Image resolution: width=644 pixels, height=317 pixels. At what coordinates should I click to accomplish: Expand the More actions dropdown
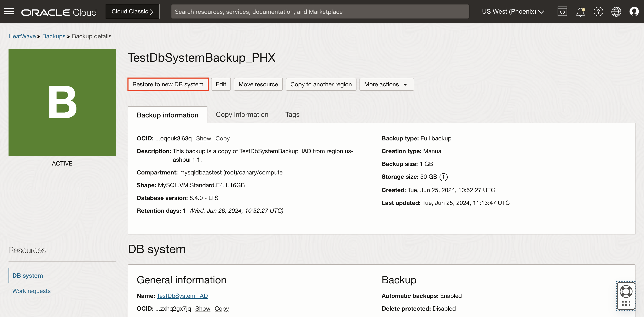pyautogui.click(x=386, y=84)
